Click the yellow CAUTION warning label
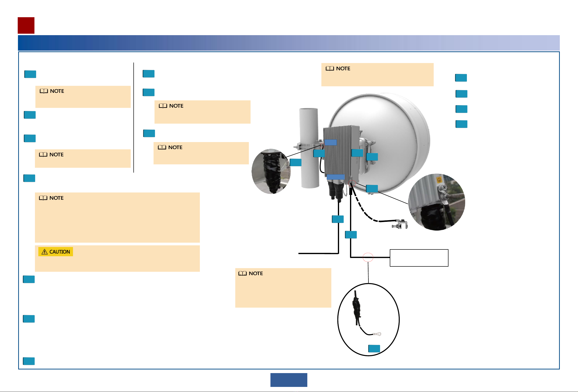Image resolution: width=578 pixels, height=392 pixels. point(56,252)
